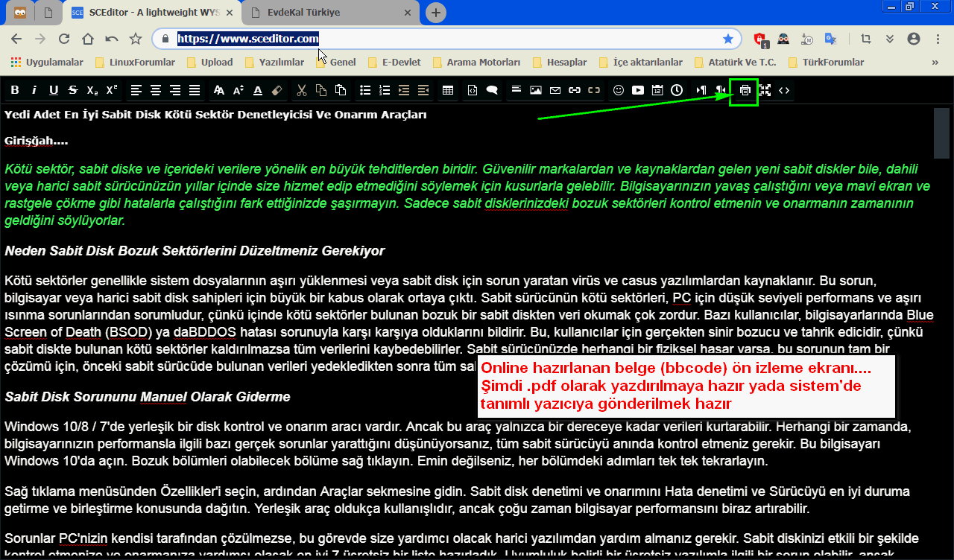Print the document using the printer icon

[745, 91]
